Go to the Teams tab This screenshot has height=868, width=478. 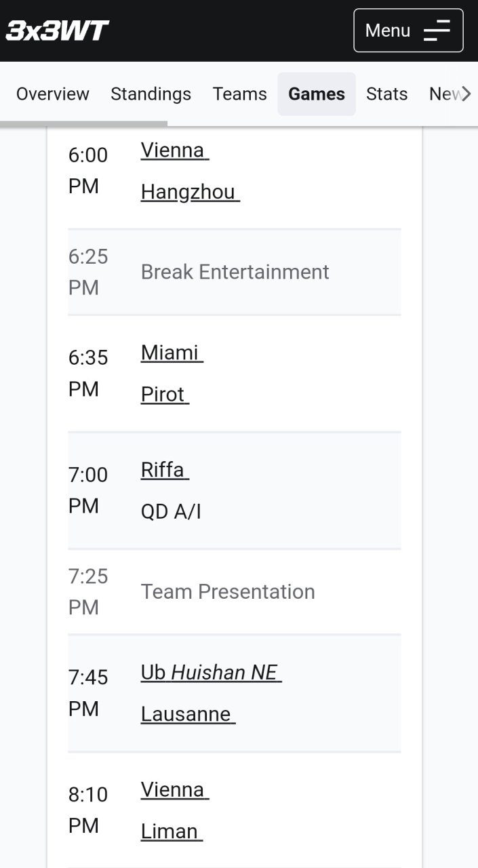[x=239, y=94]
